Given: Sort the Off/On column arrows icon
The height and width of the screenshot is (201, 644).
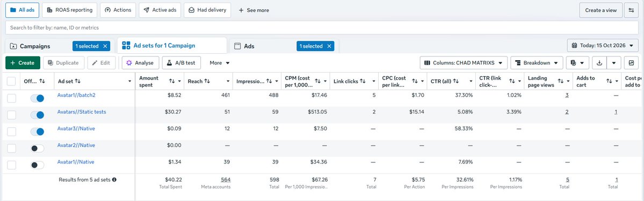Looking at the screenshot, I should pyautogui.click(x=42, y=81).
